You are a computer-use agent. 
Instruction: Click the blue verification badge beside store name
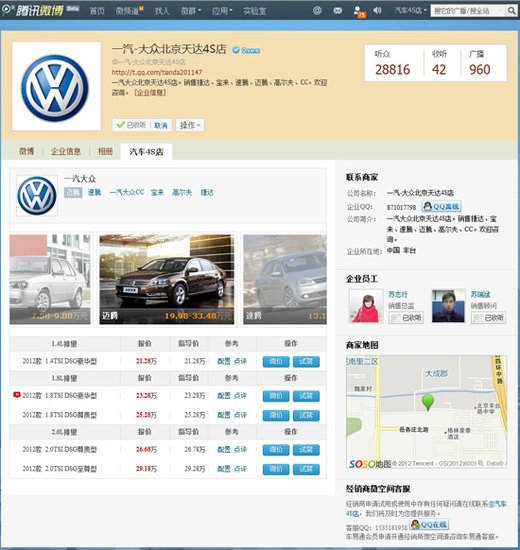pos(236,50)
